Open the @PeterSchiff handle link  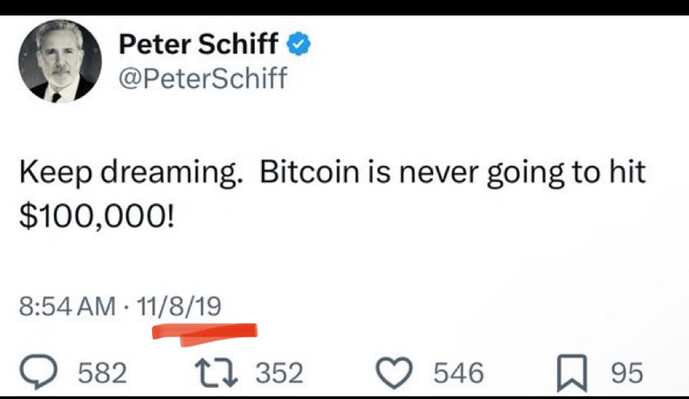pyautogui.click(x=203, y=78)
